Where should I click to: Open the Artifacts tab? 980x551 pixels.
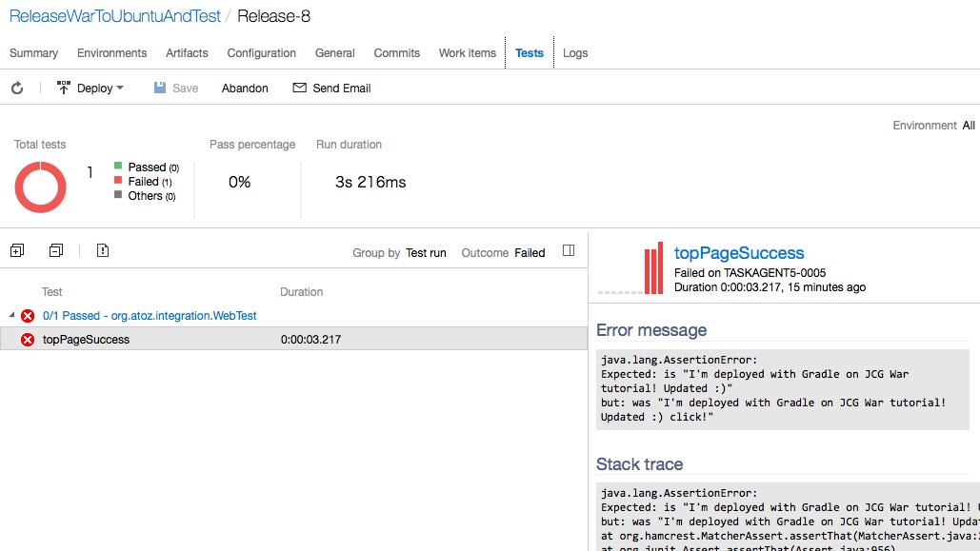point(187,53)
